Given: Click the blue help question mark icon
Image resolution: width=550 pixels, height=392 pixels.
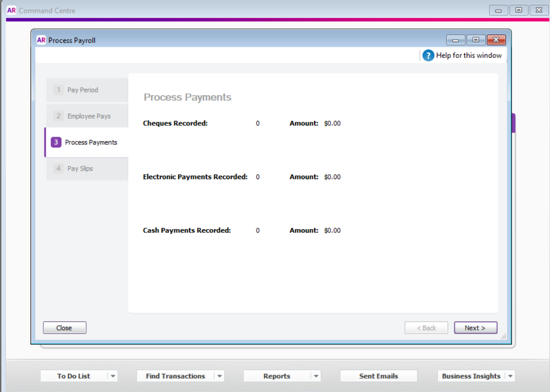Looking at the screenshot, I should coord(428,55).
